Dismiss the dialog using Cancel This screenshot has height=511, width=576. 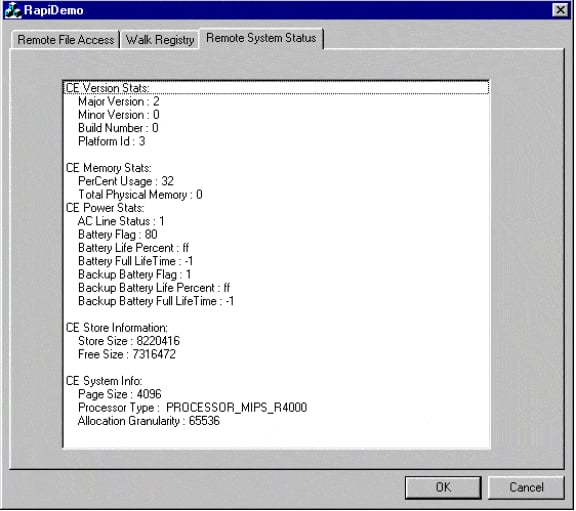[526, 487]
